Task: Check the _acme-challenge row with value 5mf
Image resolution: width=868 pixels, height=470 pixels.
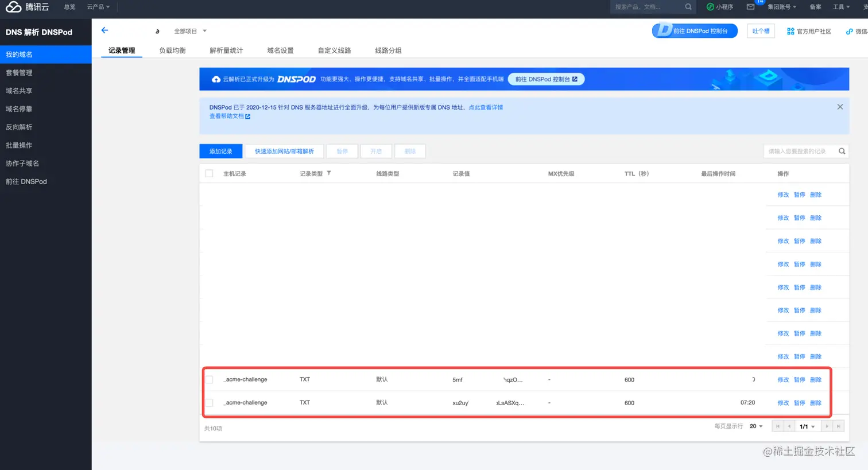Action: coord(209,379)
